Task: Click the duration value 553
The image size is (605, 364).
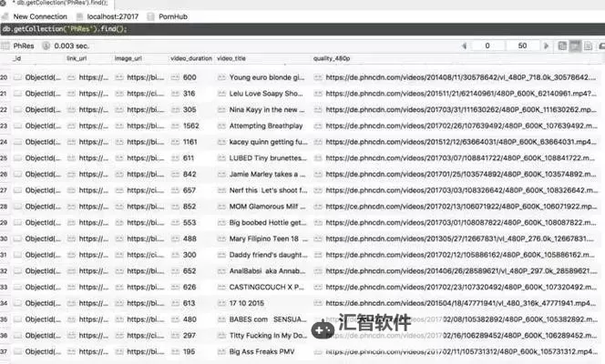Action: pos(190,223)
